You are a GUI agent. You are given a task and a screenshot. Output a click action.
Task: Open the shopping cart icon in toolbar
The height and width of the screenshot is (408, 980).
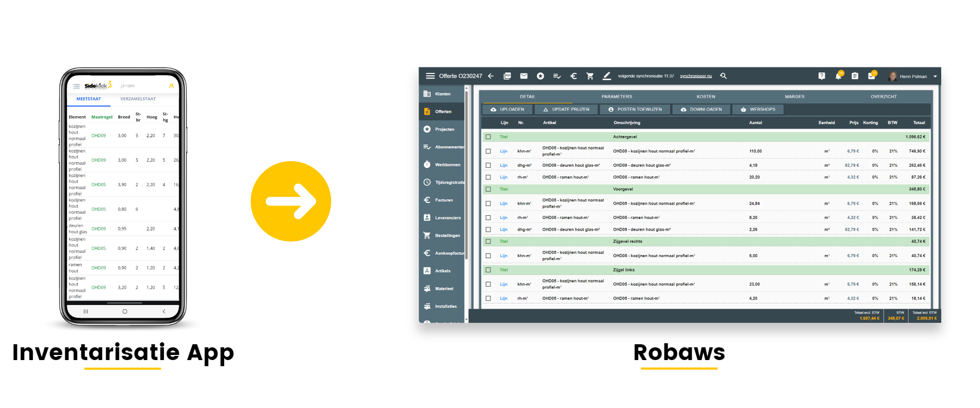click(x=590, y=76)
